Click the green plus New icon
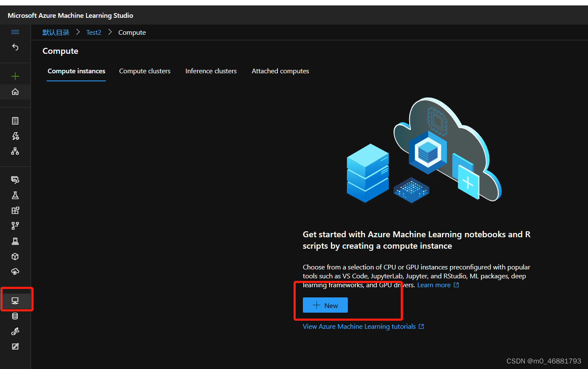 15,76
